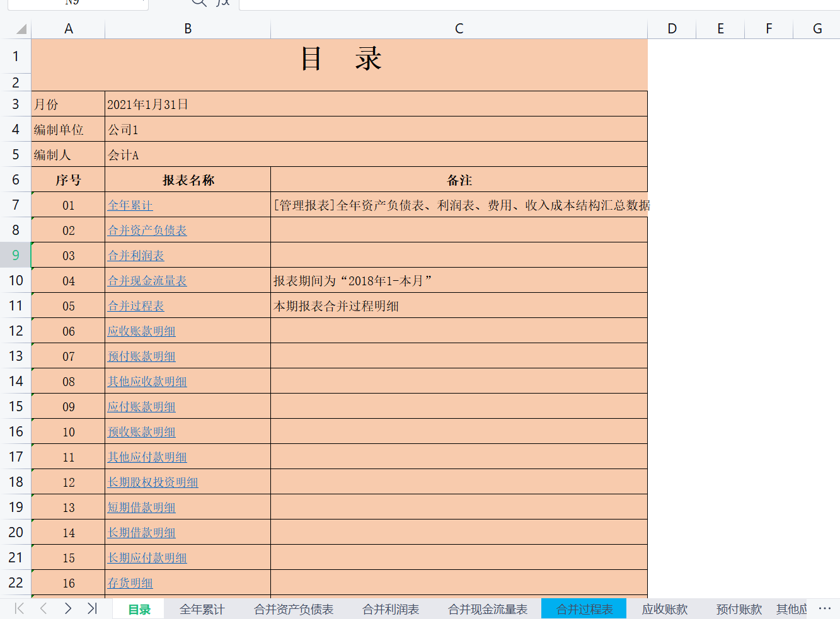Image resolution: width=840 pixels, height=619 pixels.
Task: Jump to the last sheet tab arrow
Action: click(92, 609)
